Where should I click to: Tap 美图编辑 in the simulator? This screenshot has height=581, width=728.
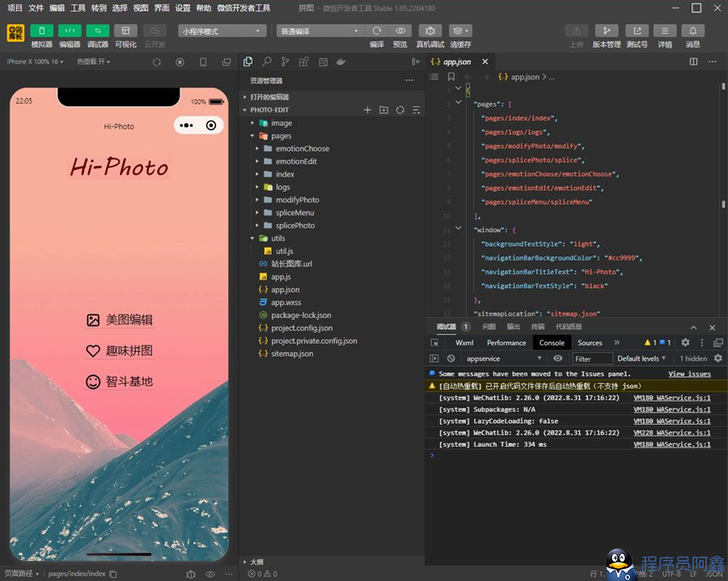click(120, 320)
